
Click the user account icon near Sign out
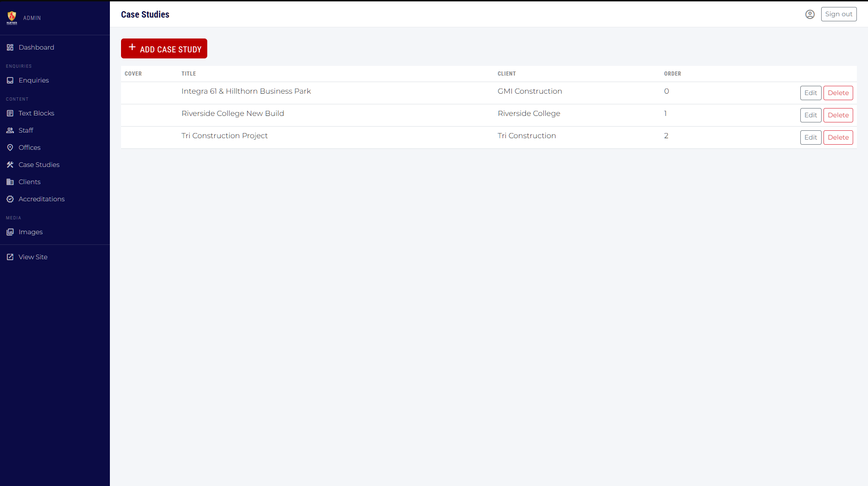click(810, 14)
